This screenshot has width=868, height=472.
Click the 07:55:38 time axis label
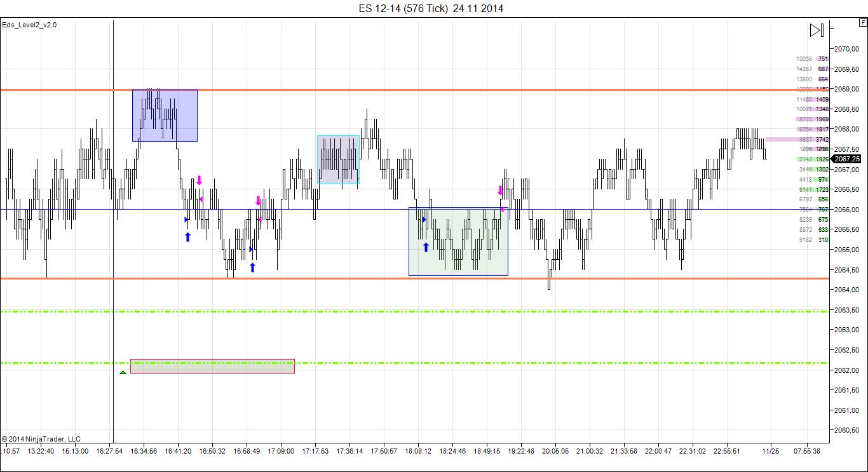point(807,451)
